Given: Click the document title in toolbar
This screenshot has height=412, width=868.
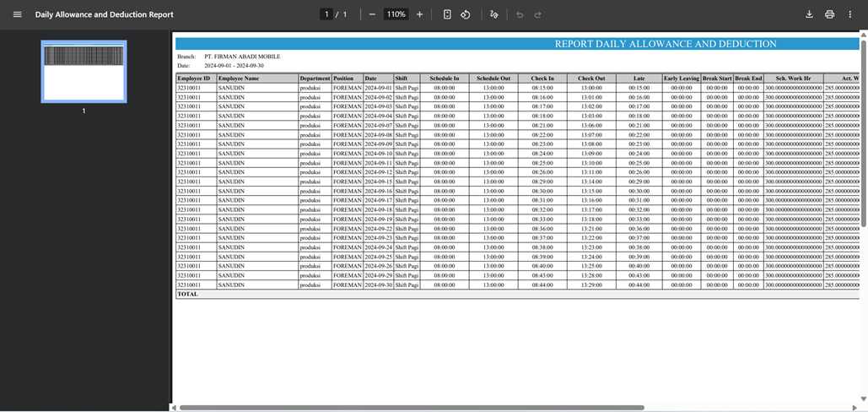Looking at the screenshot, I should pos(104,14).
